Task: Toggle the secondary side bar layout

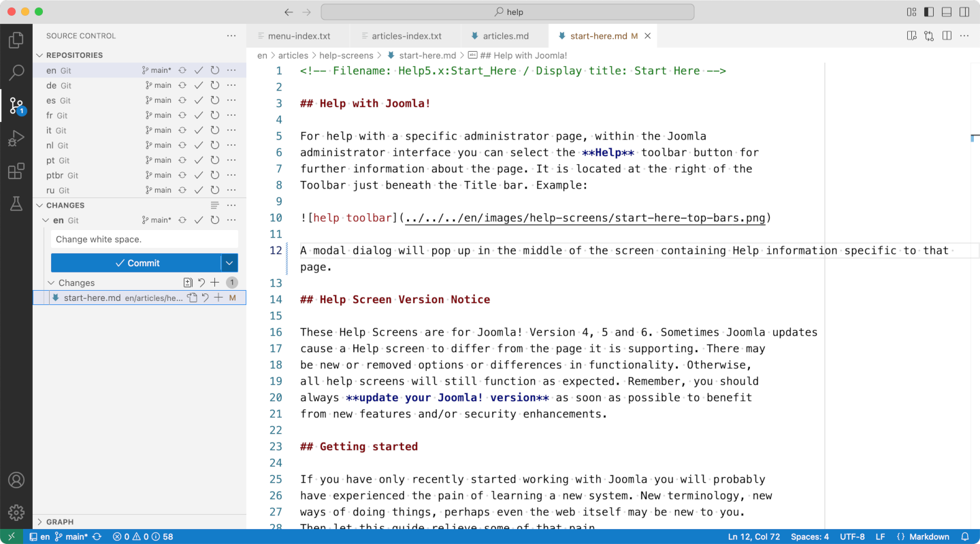Action: pos(964,12)
